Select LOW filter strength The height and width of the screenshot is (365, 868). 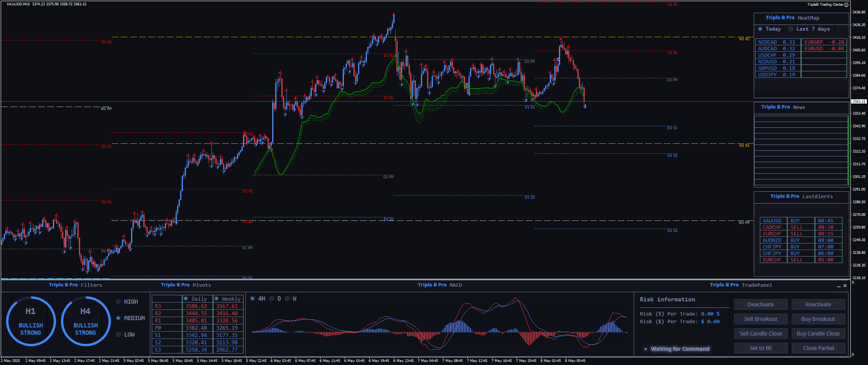118,335
